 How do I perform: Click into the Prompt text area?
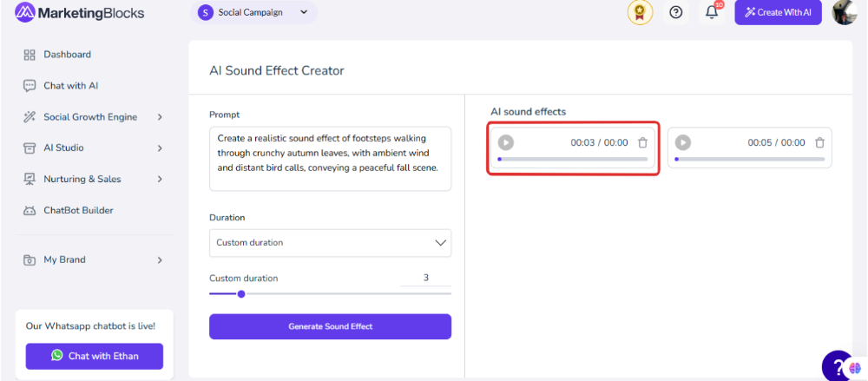pos(330,159)
